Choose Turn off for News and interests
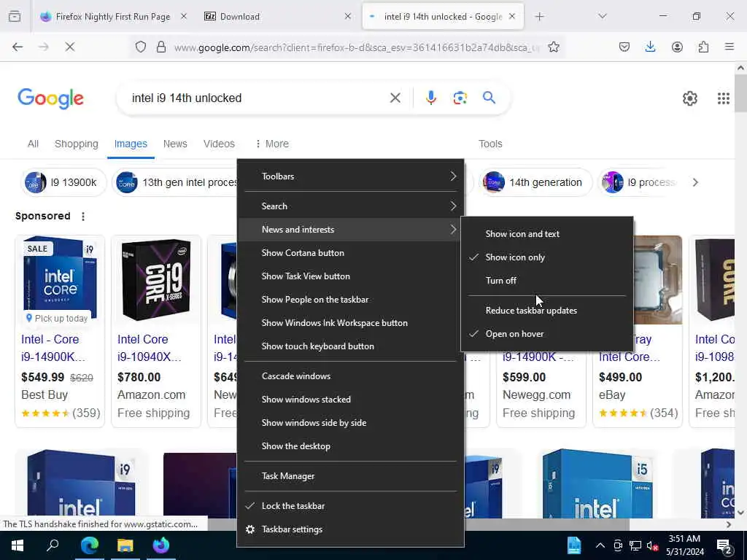 coord(547,281)
